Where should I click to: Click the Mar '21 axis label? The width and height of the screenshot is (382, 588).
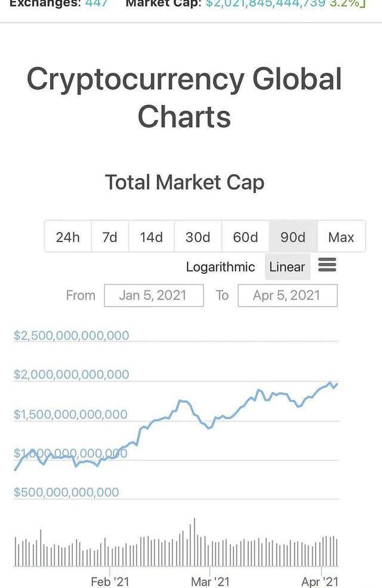(x=210, y=581)
